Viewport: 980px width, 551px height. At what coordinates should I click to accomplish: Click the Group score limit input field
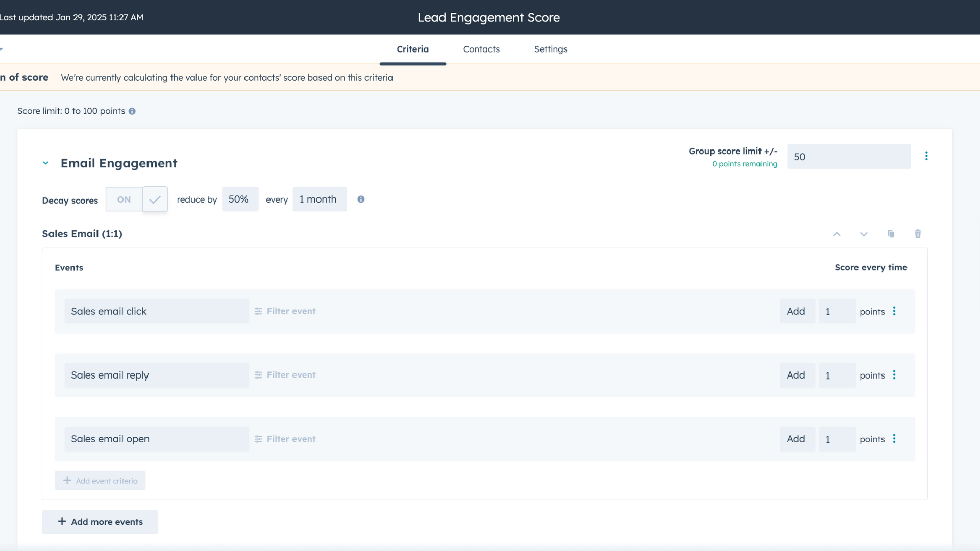[x=848, y=157]
